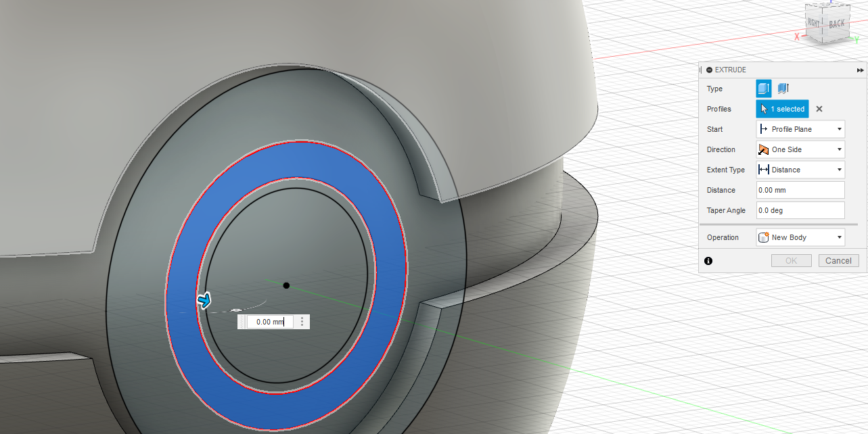Click the Distance input field in Extrude panel
This screenshot has height=434, width=868.
pos(800,190)
